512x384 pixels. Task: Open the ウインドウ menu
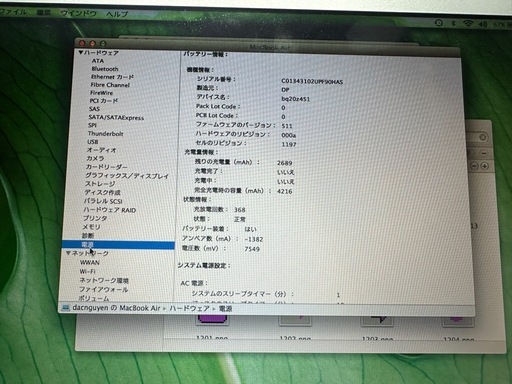click(78, 13)
